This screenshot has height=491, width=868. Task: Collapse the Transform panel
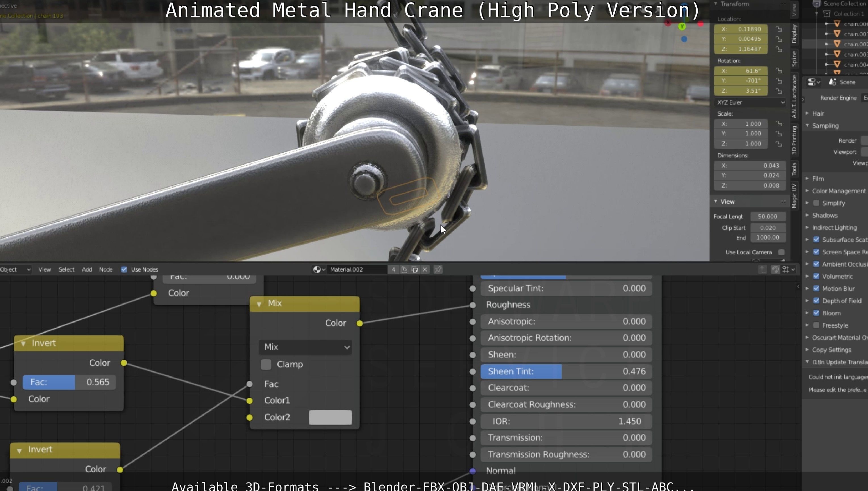[x=715, y=4]
